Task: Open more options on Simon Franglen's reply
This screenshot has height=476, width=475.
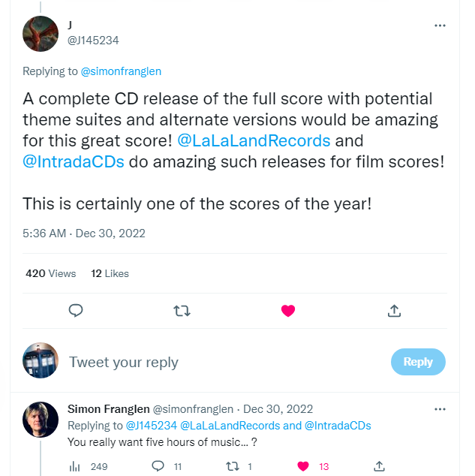Action: pyautogui.click(x=440, y=409)
